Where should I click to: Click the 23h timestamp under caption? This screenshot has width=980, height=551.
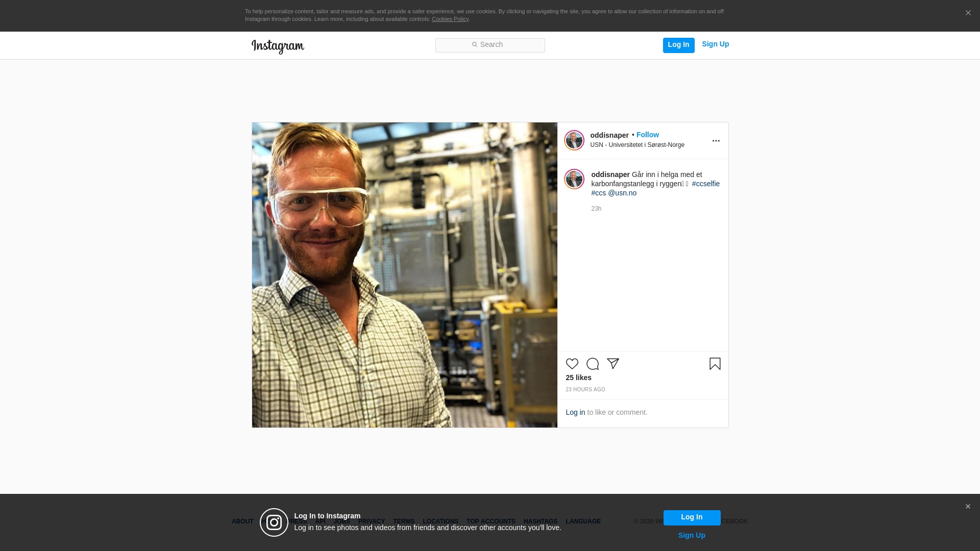click(596, 209)
